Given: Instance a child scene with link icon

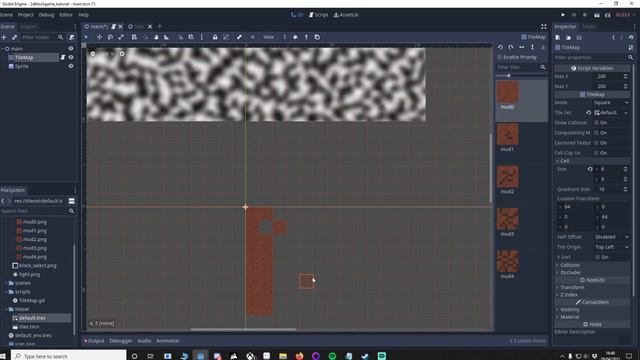Looking at the screenshot, I should click(x=14, y=37).
